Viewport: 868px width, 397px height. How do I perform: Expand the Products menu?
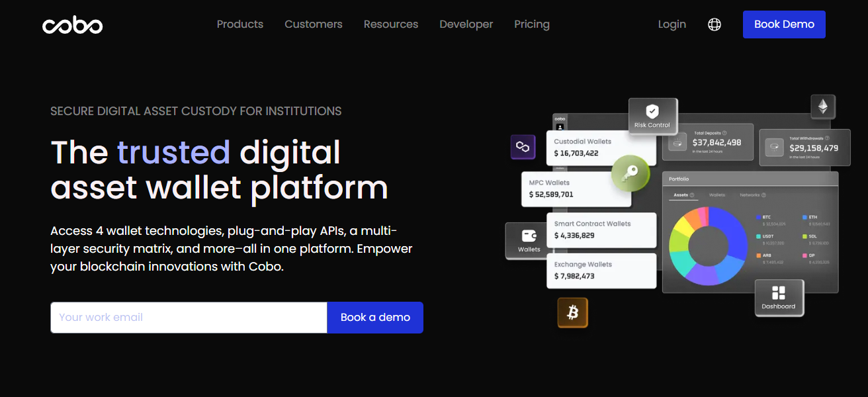[240, 24]
